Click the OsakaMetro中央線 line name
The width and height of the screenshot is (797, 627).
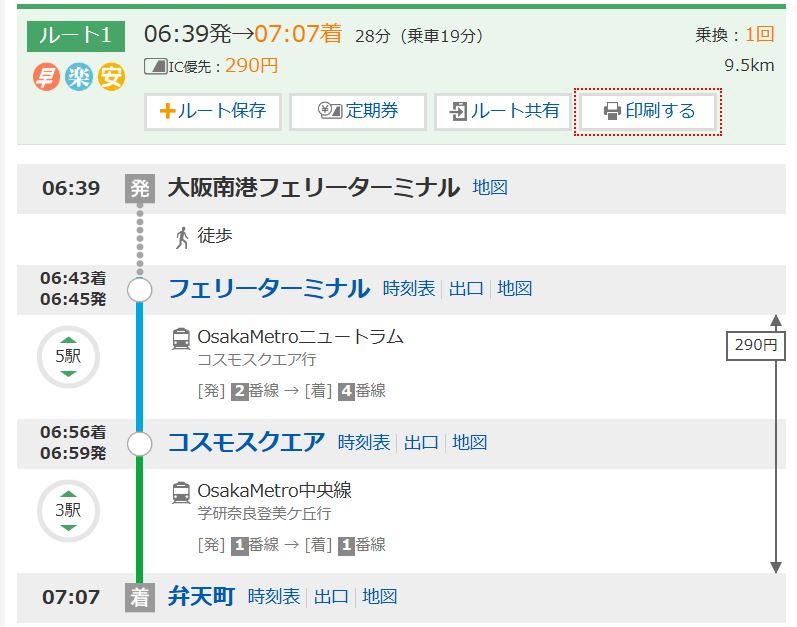tap(274, 491)
